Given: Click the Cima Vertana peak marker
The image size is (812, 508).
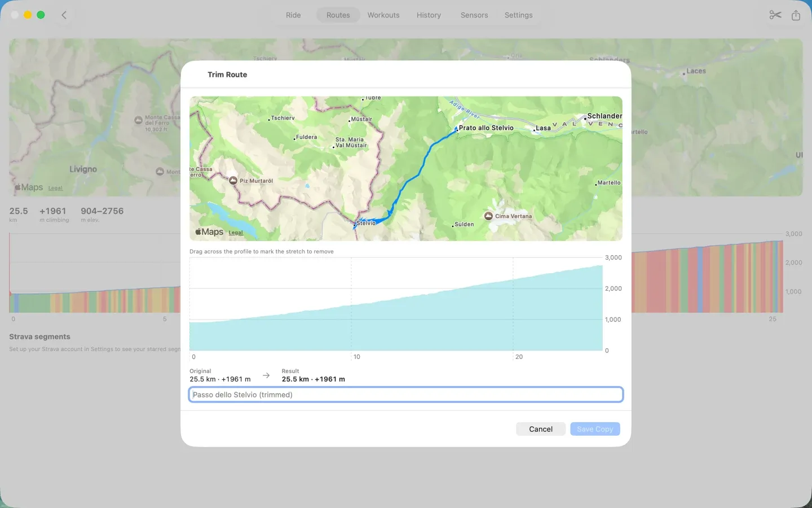Looking at the screenshot, I should (x=488, y=216).
